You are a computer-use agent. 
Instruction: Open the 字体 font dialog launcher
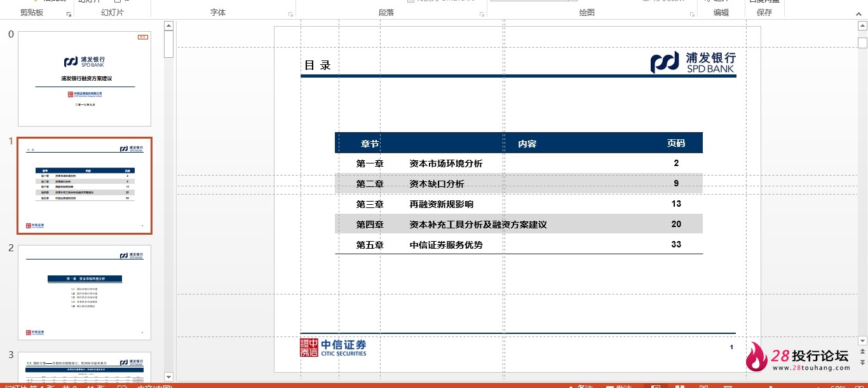point(291,13)
